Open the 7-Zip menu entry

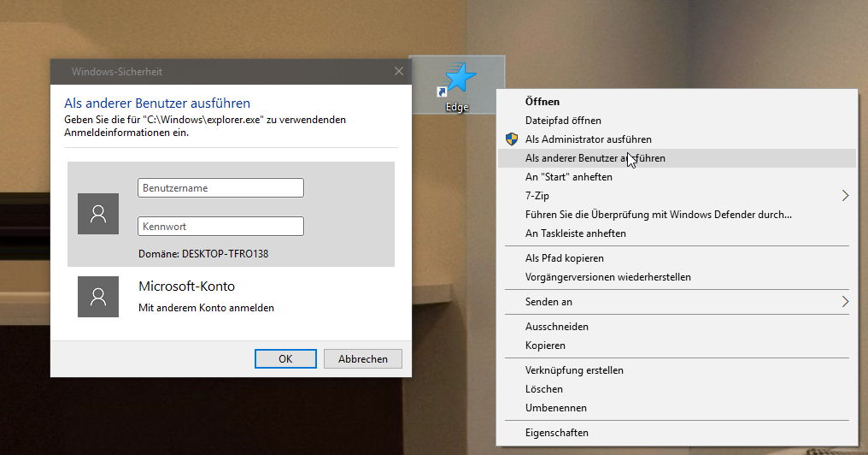pos(677,196)
